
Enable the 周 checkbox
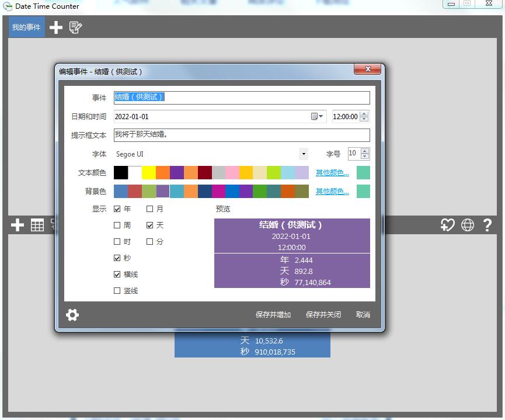click(117, 225)
